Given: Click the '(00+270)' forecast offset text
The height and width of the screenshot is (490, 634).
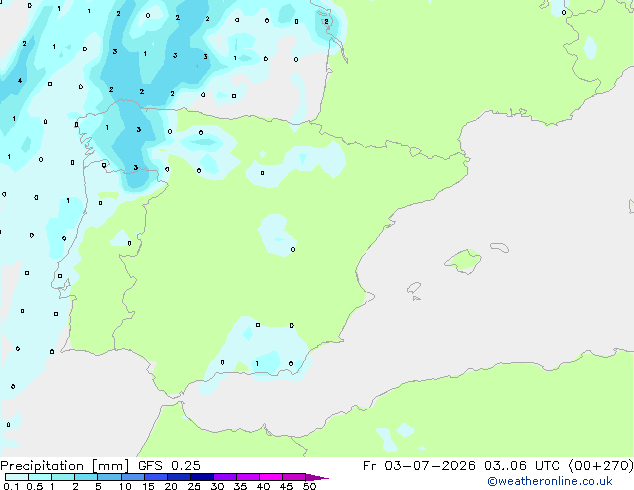Looking at the screenshot, I should [x=601, y=466].
